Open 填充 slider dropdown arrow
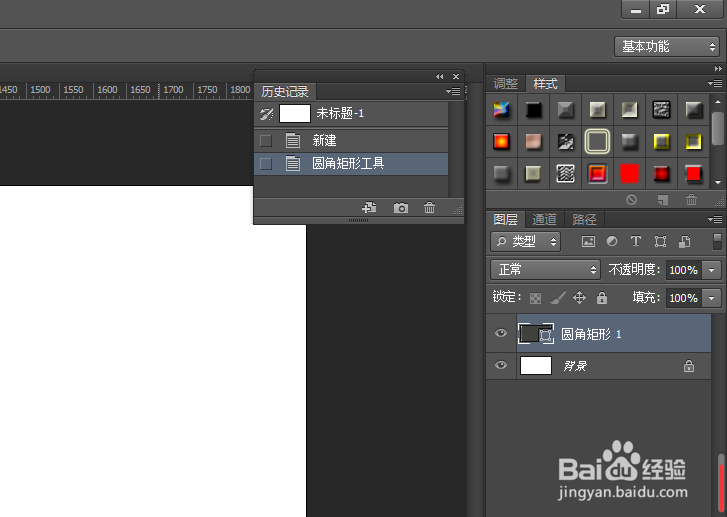 [x=712, y=298]
